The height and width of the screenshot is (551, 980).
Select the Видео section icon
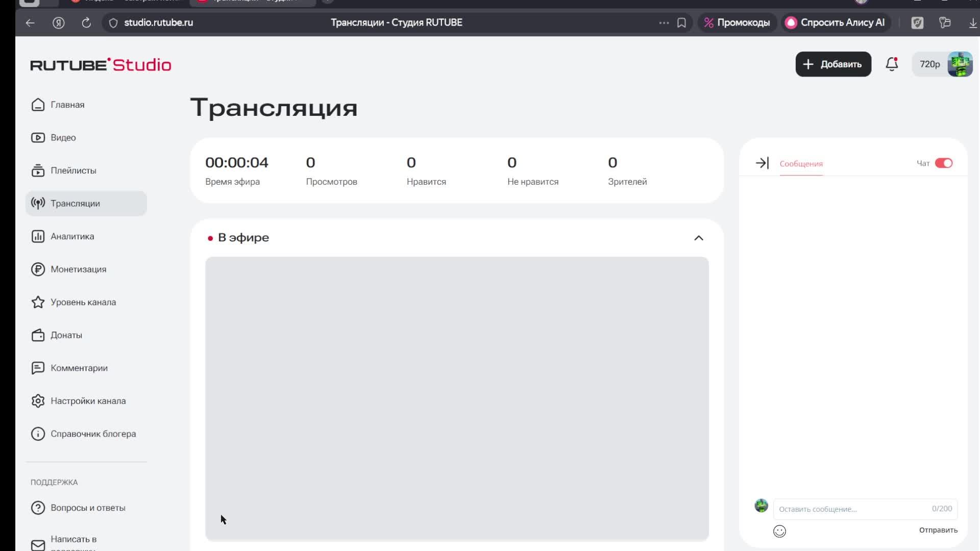click(38, 137)
